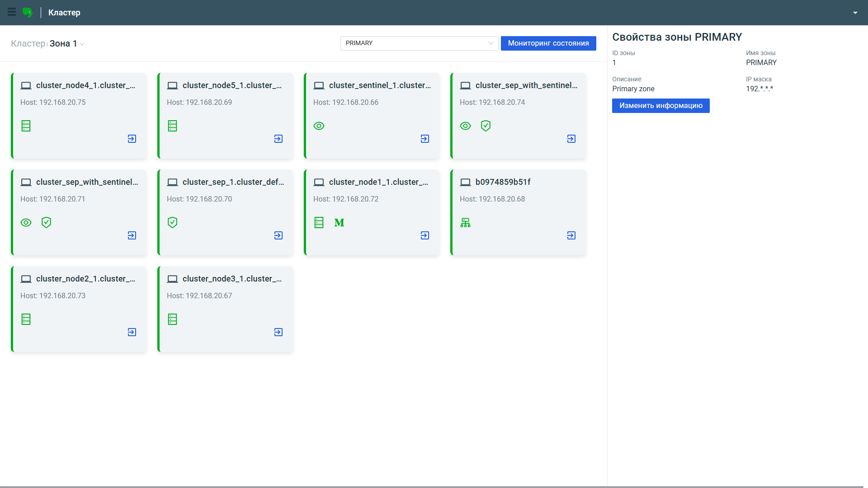Viewport: 868px width, 488px height.
Task: Click Мониторинг состояния button
Action: pyautogui.click(x=548, y=43)
